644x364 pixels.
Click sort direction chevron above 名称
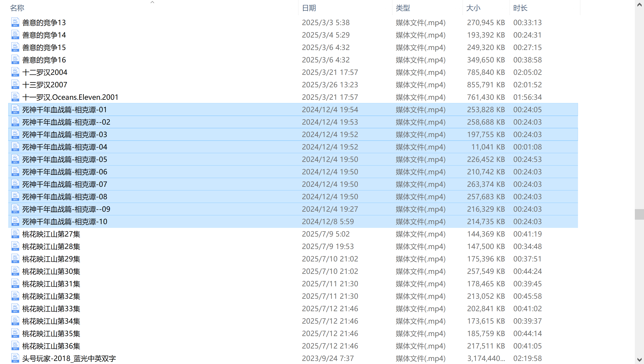[152, 2]
